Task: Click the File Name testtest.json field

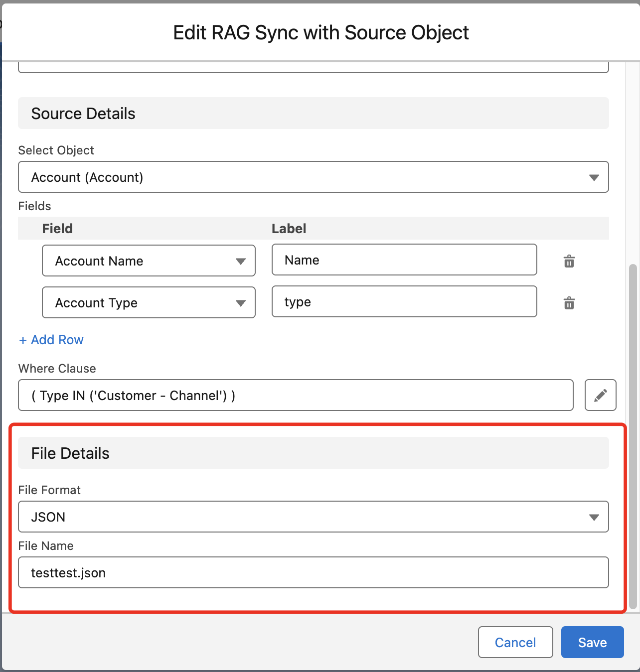Action: pos(313,572)
